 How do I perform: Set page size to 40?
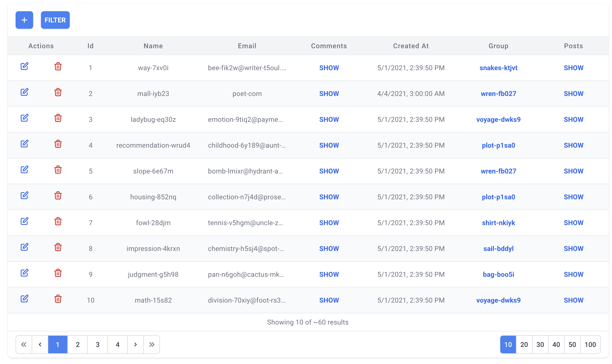click(556, 344)
